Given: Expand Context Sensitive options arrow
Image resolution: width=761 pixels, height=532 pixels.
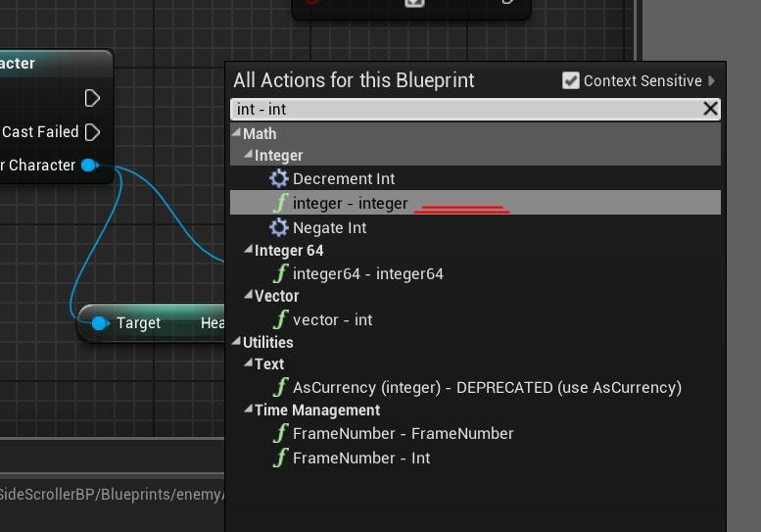Looking at the screenshot, I should coord(711,80).
